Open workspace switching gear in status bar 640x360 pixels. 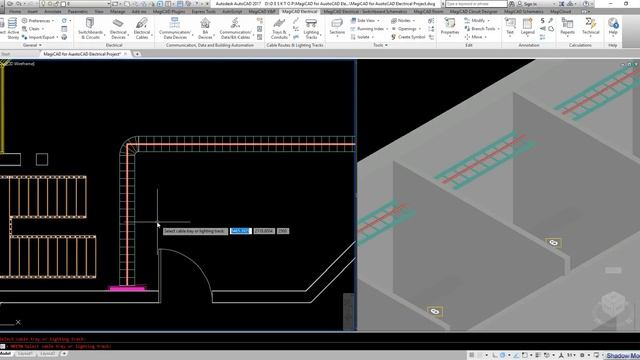tap(582, 355)
